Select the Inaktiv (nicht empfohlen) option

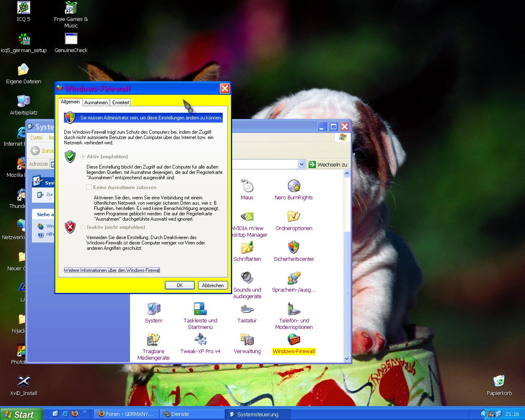(84, 227)
